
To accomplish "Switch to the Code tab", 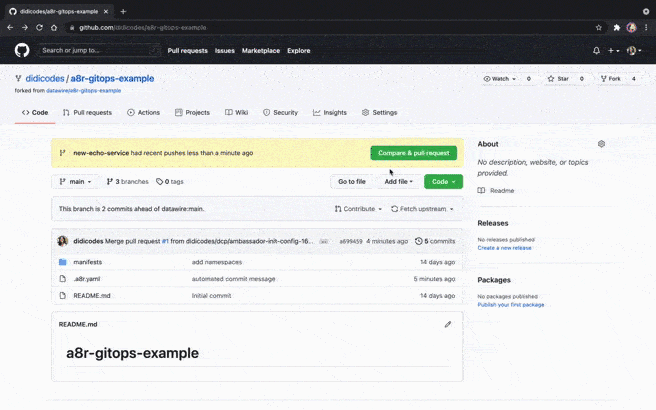I will tap(35, 113).
